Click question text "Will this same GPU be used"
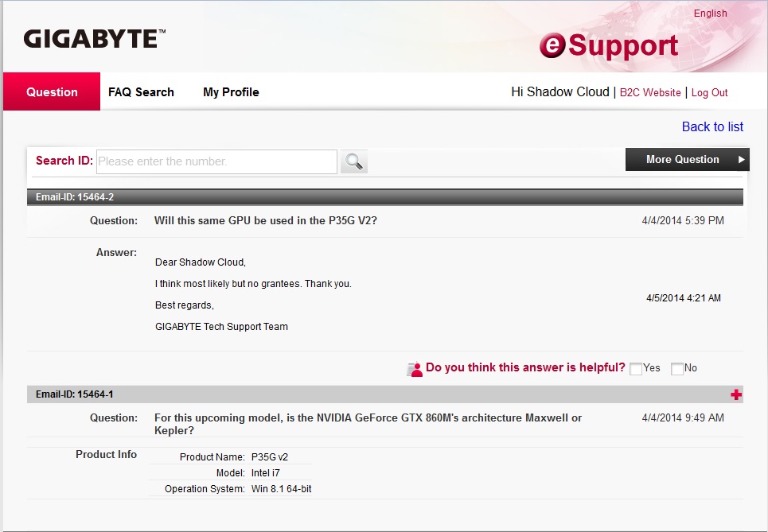Screen dimensions: 768x532 pos(266,221)
